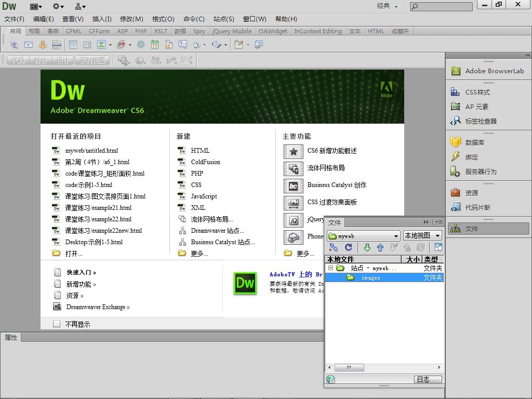Collapse the 站点 - myweb tree node
Screen dimensions: 532x399
(330, 268)
